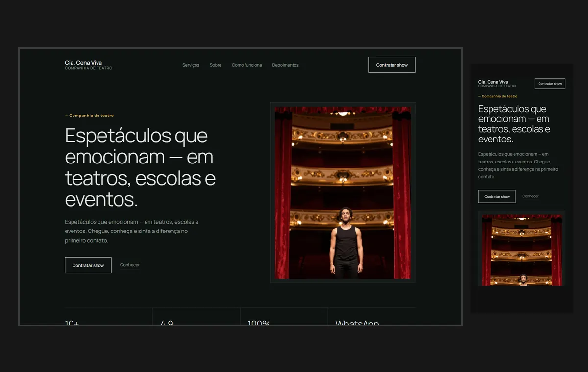Screen dimensions: 588x372
Task: Click Contratar show button below desktop hero text
Action: [88, 265]
